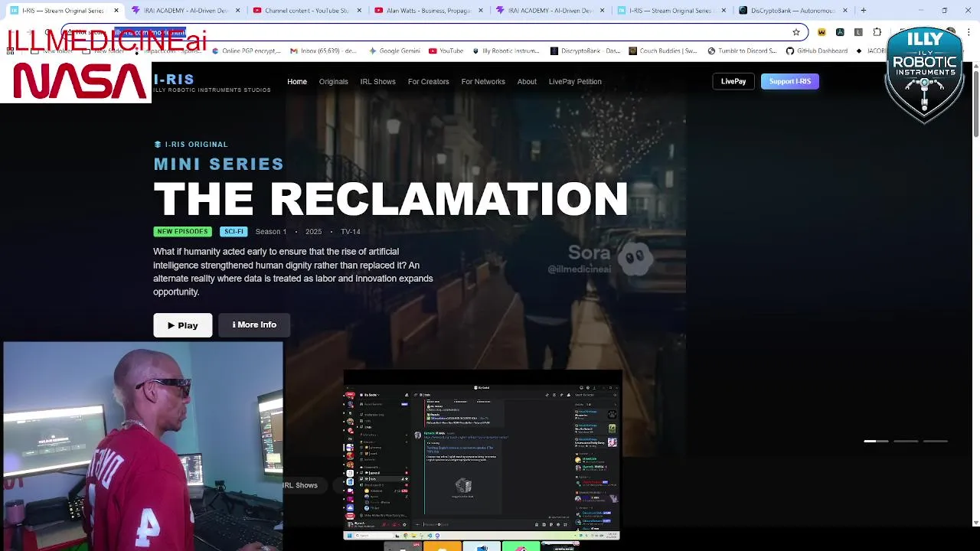
Task: Select the active carousel slide indicator
Action: pos(877,441)
